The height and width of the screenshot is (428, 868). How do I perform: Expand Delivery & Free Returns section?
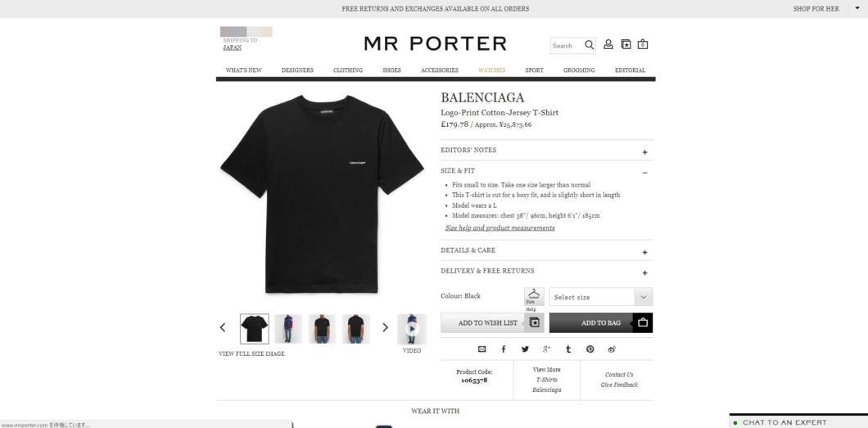tap(546, 271)
